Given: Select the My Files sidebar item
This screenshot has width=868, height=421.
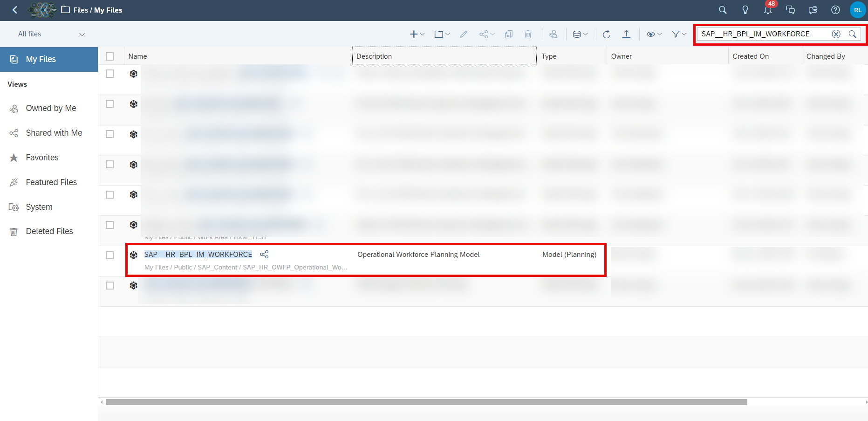Looking at the screenshot, I should pyautogui.click(x=49, y=59).
